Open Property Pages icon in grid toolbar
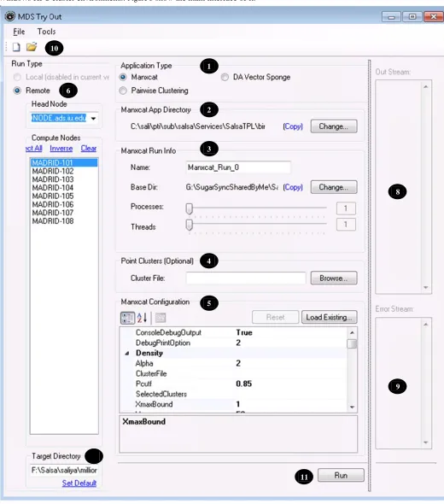444x504 pixels. click(x=161, y=318)
